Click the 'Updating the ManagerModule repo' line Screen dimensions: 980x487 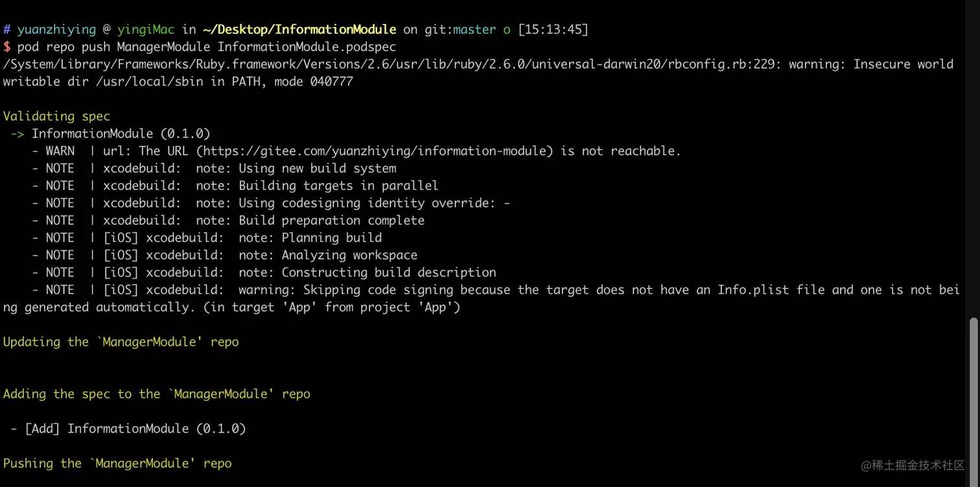click(x=121, y=342)
